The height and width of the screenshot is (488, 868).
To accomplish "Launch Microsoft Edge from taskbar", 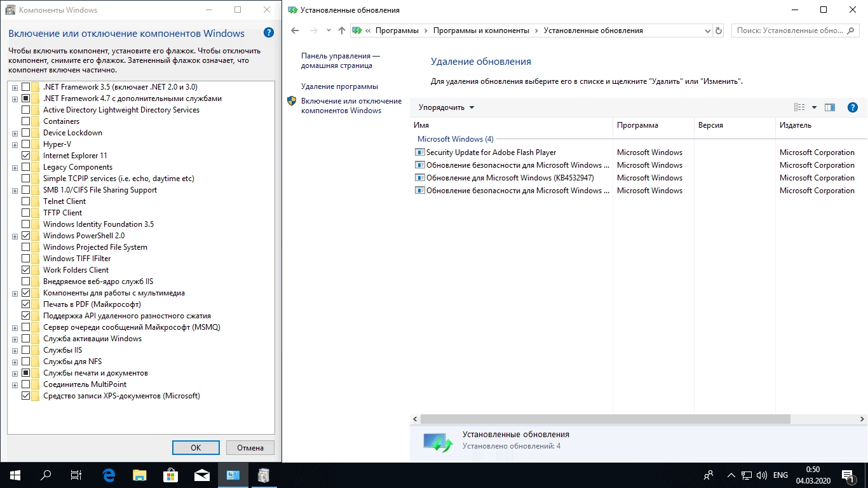I will [109, 475].
